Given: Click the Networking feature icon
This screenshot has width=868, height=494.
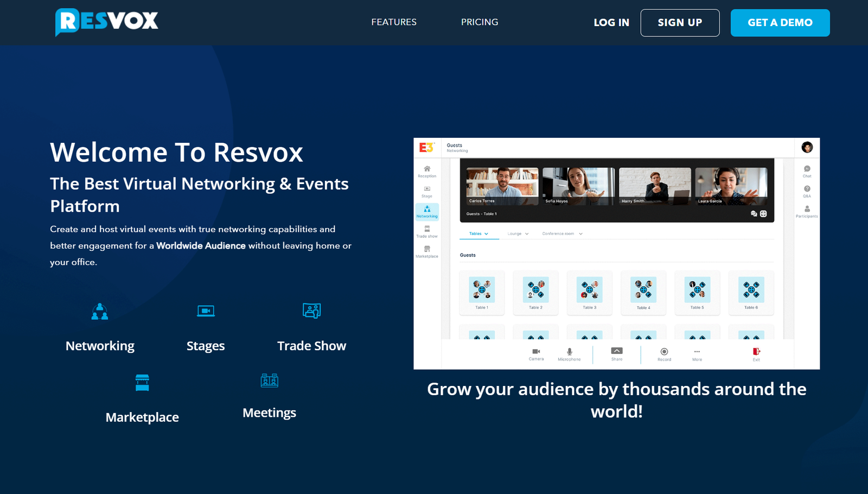Looking at the screenshot, I should click(x=100, y=312).
